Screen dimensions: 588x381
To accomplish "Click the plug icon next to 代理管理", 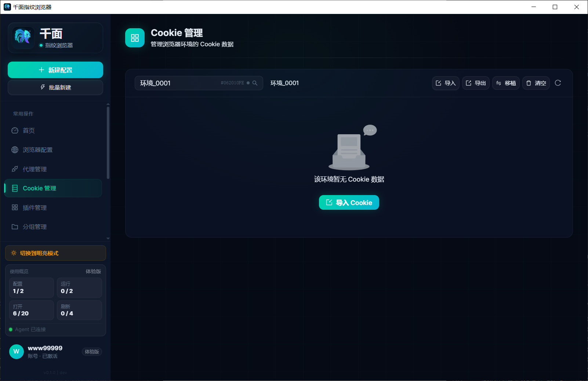I will click(15, 169).
